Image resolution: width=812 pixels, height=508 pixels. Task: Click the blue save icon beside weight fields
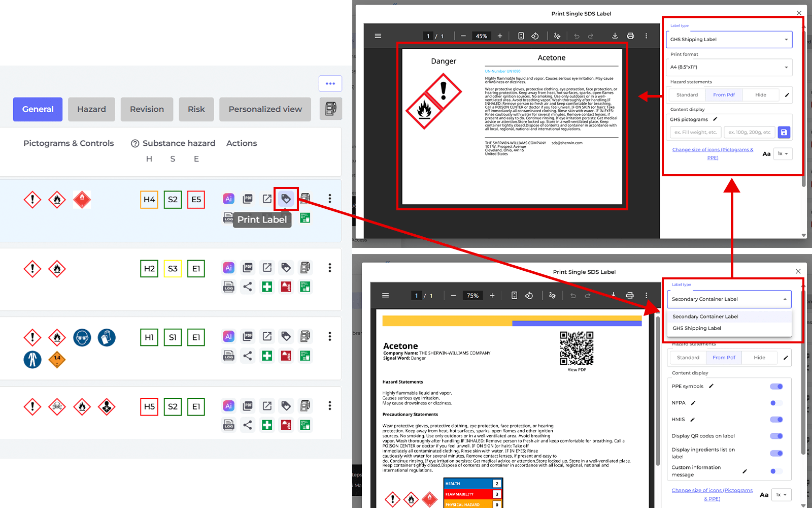click(x=784, y=133)
